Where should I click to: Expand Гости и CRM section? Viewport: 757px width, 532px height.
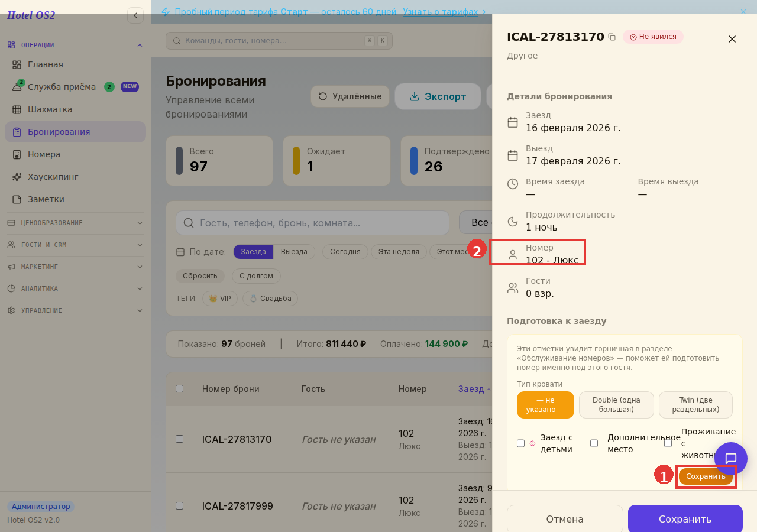[x=75, y=245]
